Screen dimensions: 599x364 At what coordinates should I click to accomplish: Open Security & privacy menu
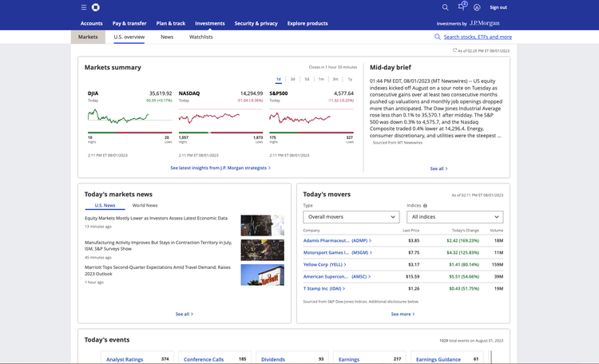(256, 23)
